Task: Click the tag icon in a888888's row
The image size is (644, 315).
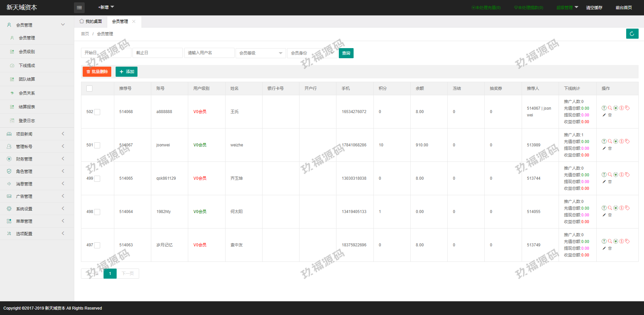Action: 627,108
